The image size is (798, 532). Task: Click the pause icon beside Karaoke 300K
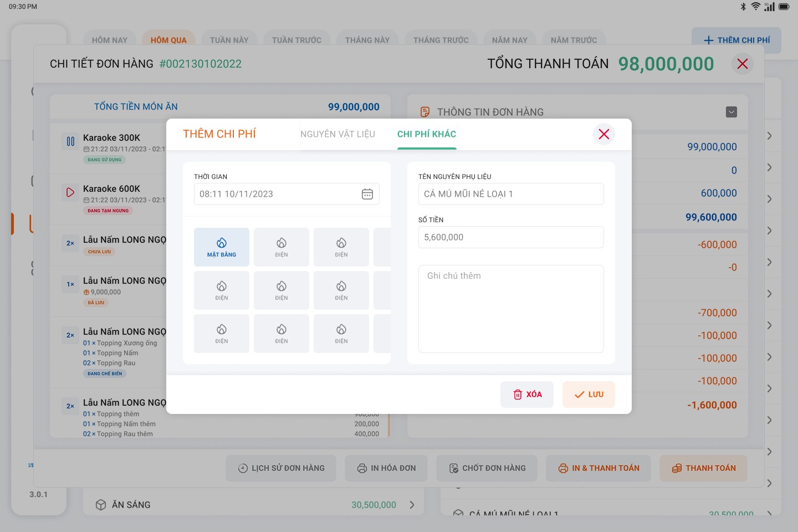70,141
